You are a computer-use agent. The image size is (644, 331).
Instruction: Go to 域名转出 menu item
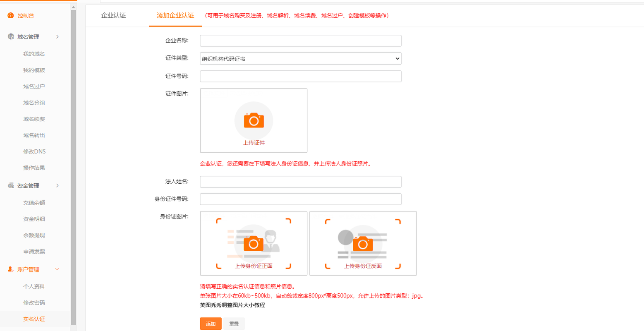coord(34,135)
